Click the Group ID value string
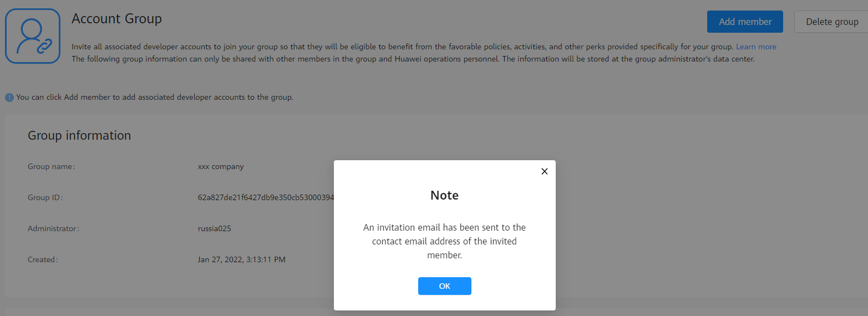The width and height of the screenshot is (868, 316). [266, 197]
